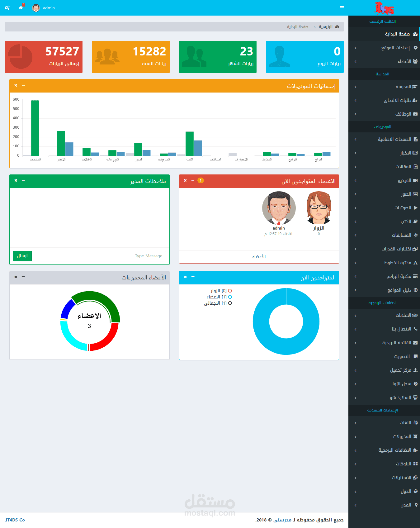Viewport: 420px width, 528px height.
Task: Open the settings gears icon in top bar
Action: (7, 8)
